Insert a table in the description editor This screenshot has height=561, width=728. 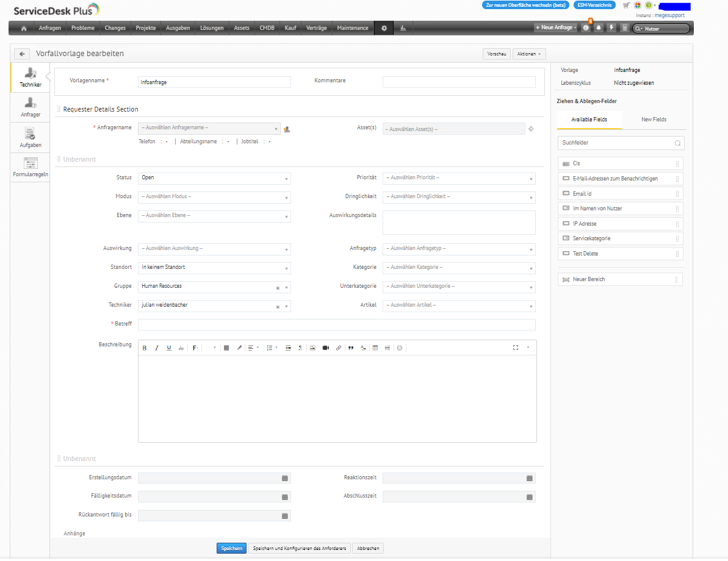pyautogui.click(x=375, y=348)
